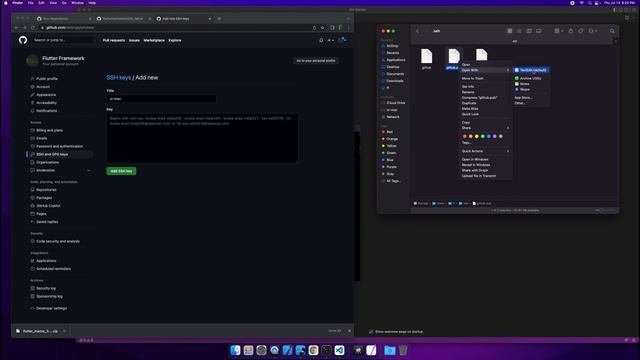
Task: Select the third file in the .ssh folder
Action: tap(481, 55)
